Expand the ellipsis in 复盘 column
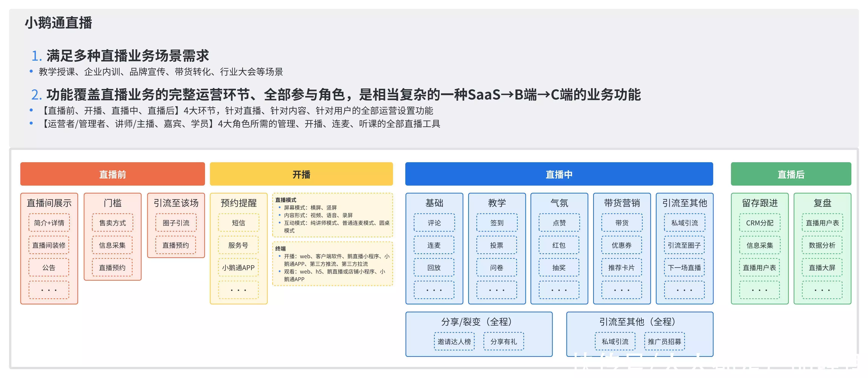868x378 pixels. [822, 290]
